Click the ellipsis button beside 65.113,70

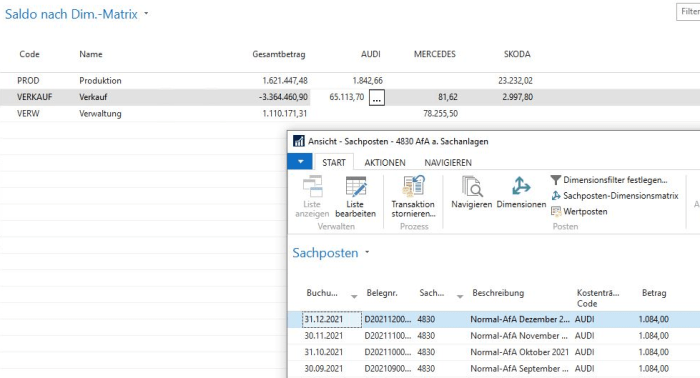377,98
